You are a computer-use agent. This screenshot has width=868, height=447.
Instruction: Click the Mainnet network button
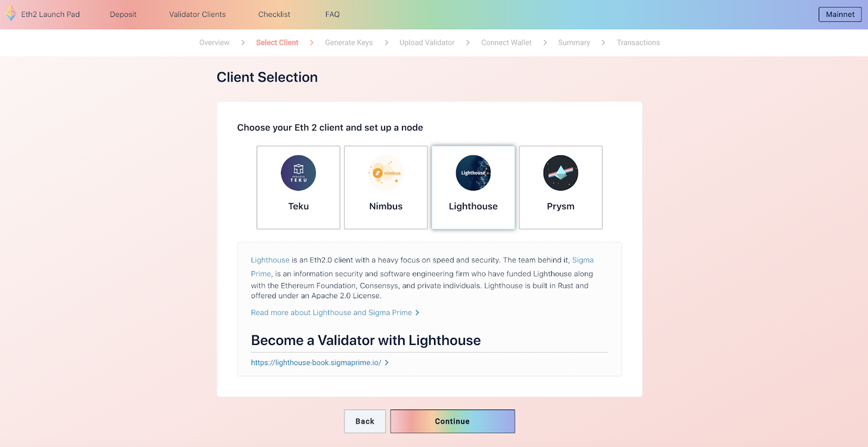click(x=840, y=14)
